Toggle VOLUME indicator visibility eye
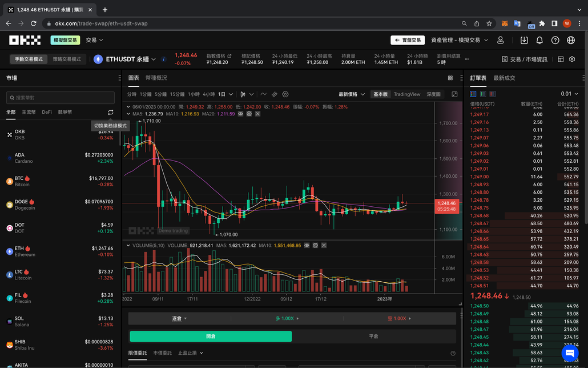Image resolution: width=588 pixels, height=368 pixels. (x=307, y=245)
